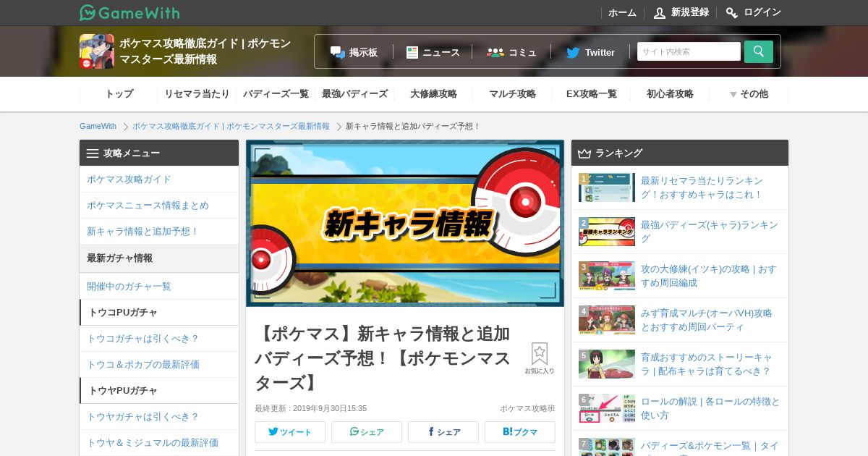Open rank 3 thumbnail for 攻の大修練
Viewport: 868px width, 456px height.
pyautogui.click(x=607, y=276)
